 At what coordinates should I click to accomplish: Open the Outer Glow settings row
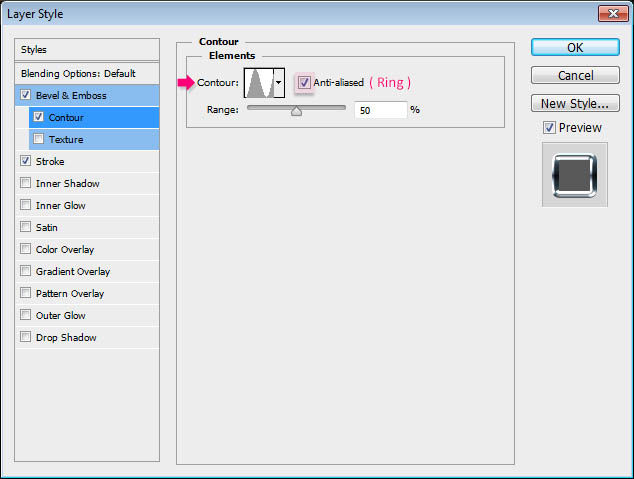click(x=87, y=315)
